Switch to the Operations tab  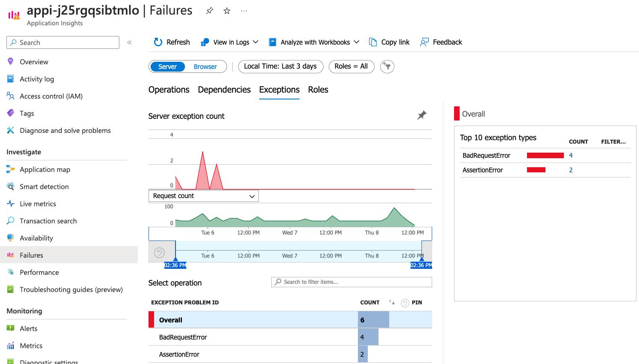point(169,90)
